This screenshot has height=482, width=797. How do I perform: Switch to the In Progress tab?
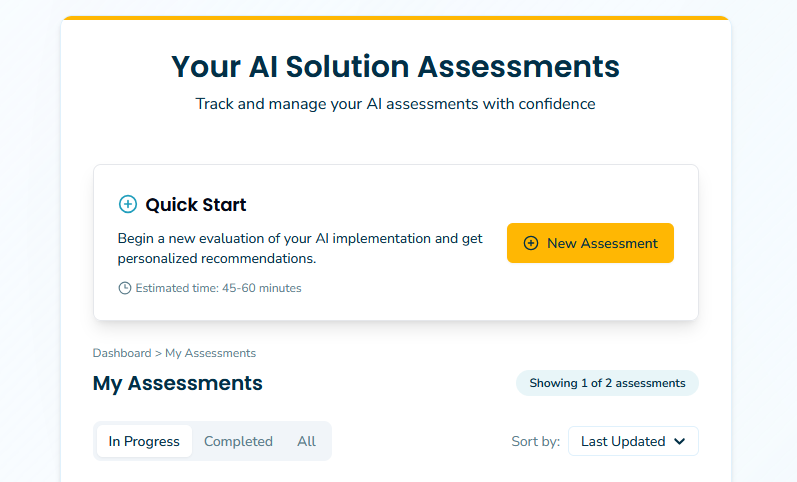(x=144, y=441)
